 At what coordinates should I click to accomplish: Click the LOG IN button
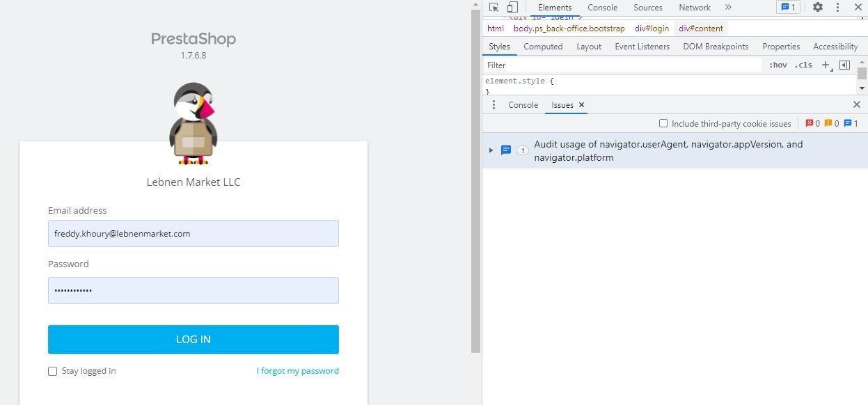[194, 340]
